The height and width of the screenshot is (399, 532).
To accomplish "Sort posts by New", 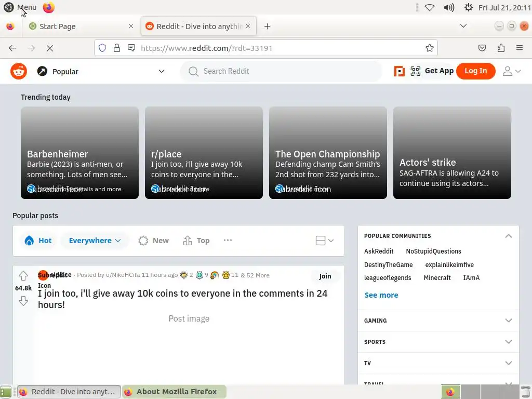I will click(x=153, y=241).
